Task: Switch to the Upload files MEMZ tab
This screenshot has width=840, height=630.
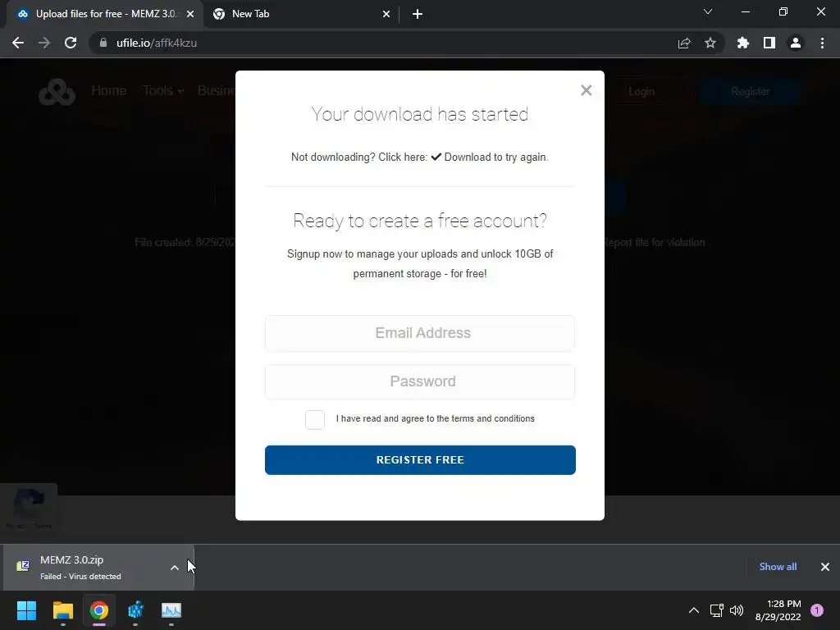Action: (105, 14)
